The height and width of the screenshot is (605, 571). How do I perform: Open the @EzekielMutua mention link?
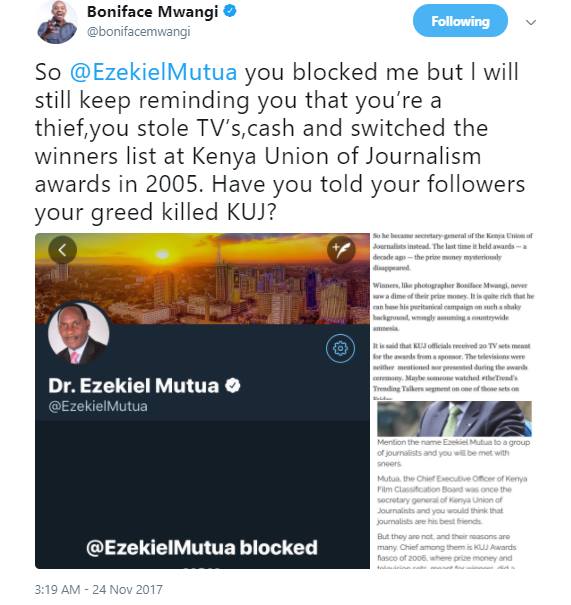coord(154,72)
